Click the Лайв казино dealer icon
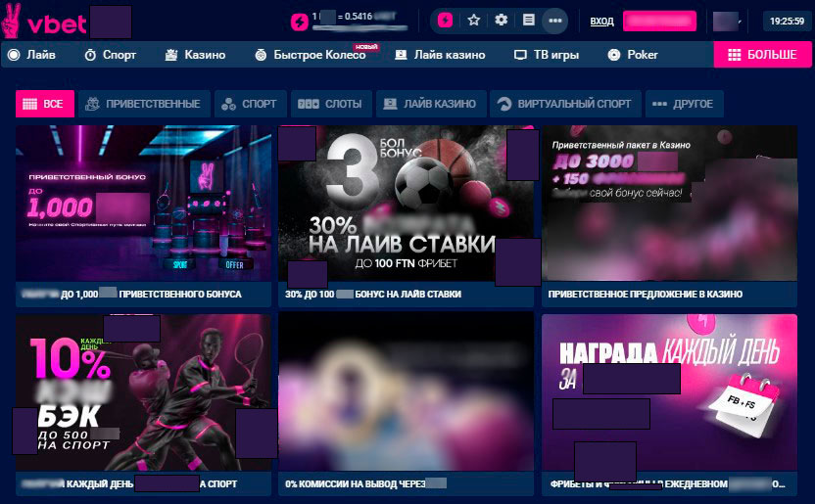This screenshot has height=504, width=815. [401, 55]
